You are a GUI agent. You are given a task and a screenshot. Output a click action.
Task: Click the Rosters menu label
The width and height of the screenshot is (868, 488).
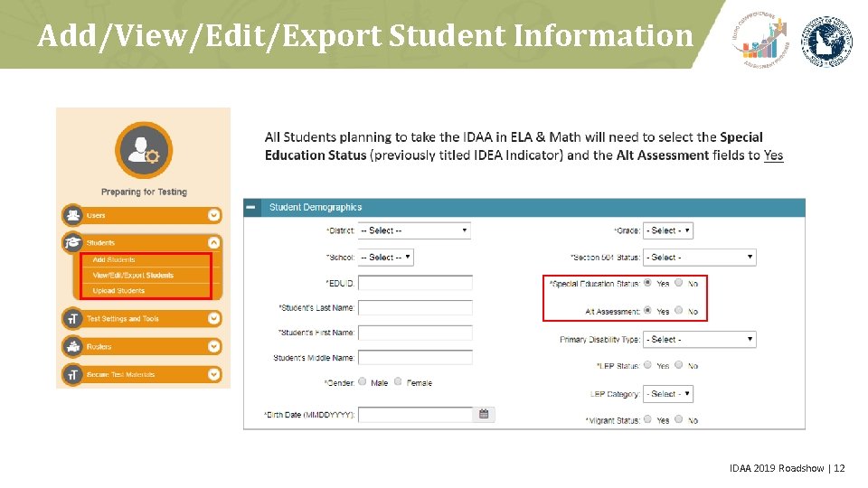[x=99, y=346]
